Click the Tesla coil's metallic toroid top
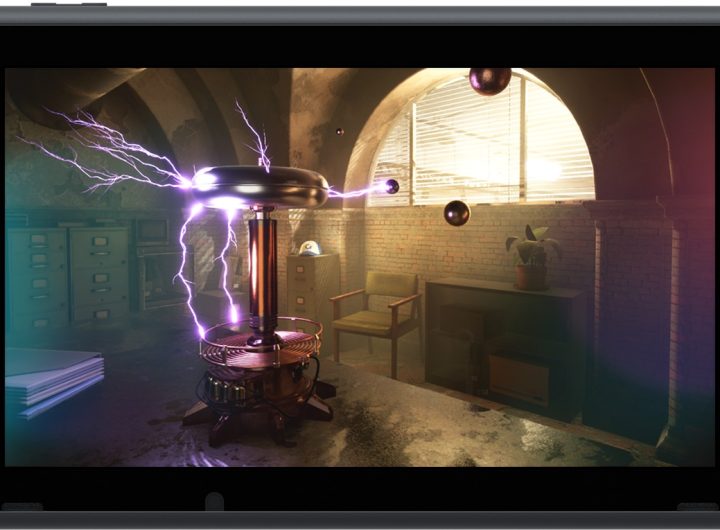 click(x=264, y=185)
